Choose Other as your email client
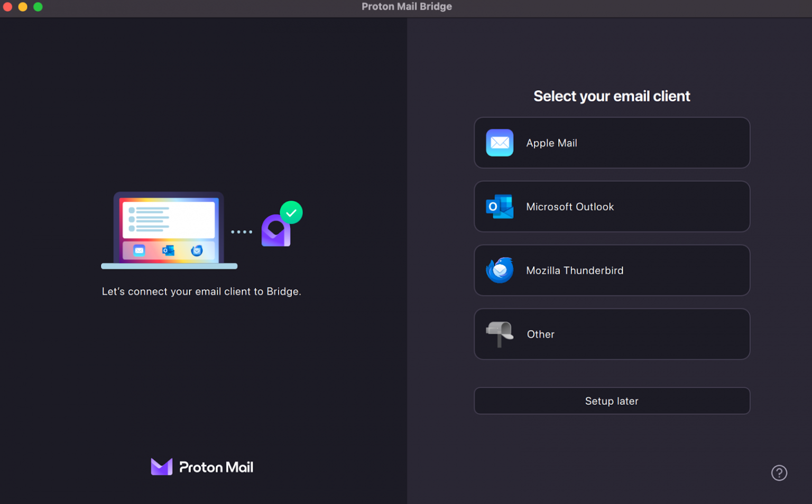The image size is (812, 504). 612,334
